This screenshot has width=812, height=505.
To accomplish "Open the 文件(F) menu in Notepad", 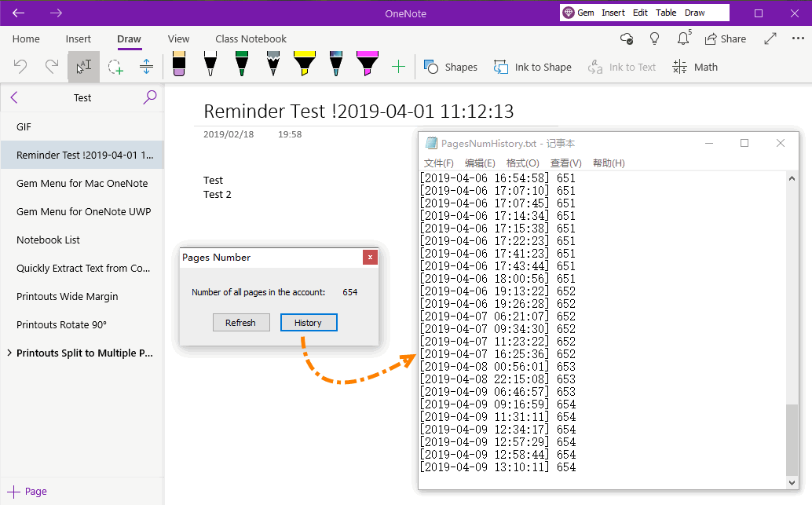I will point(439,163).
